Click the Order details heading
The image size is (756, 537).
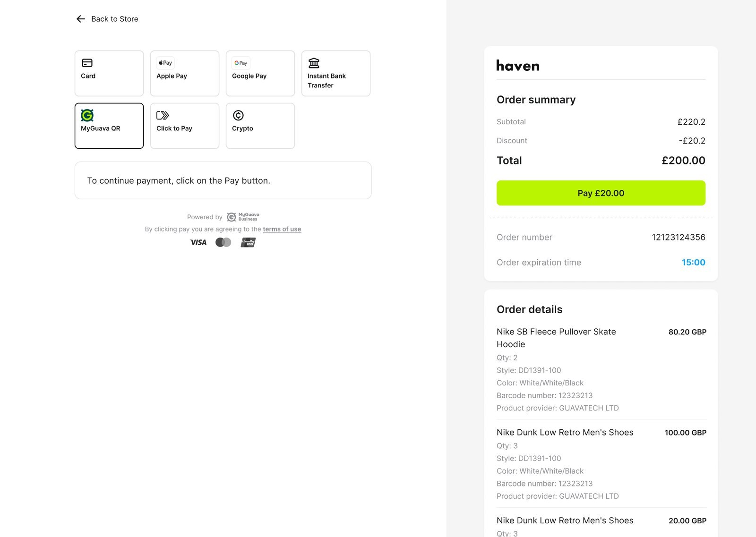529,309
